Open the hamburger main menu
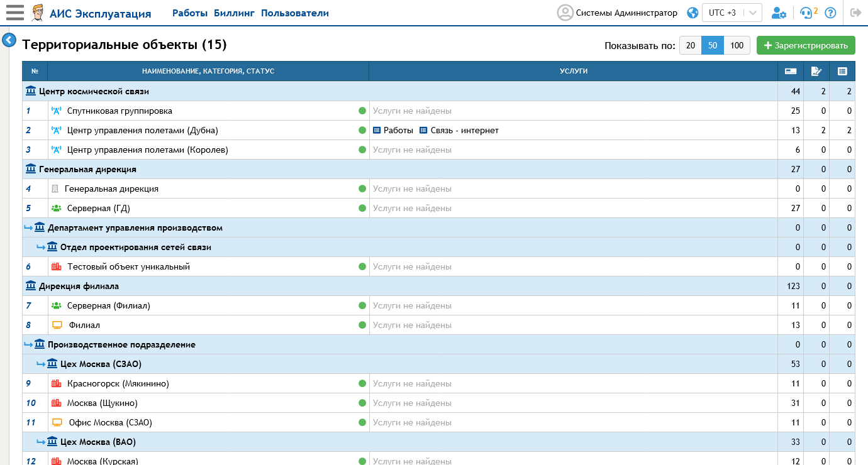This screenshot has height=465, width=868. [x=14, y=13]
